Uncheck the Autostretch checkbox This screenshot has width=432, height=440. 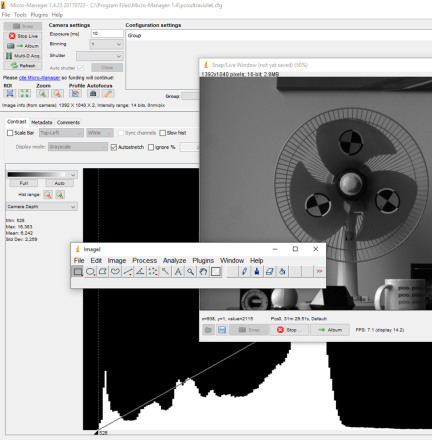(x=114, y=147)
